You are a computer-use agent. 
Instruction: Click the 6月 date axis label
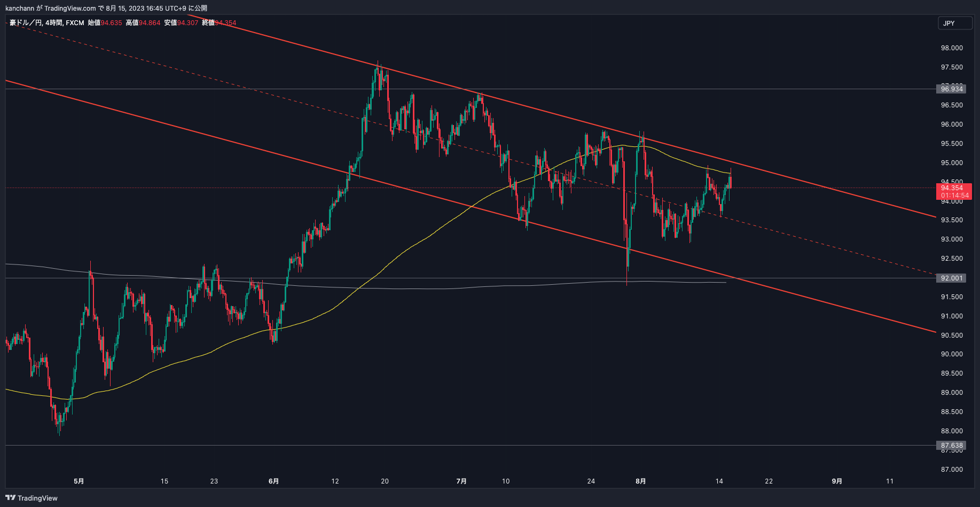pos(273,481)
